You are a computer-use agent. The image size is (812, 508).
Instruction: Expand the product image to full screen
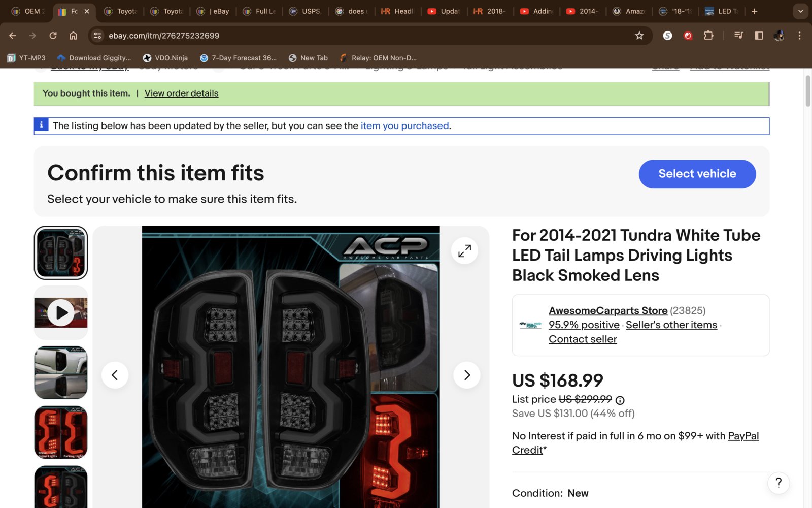click(464, 250)
